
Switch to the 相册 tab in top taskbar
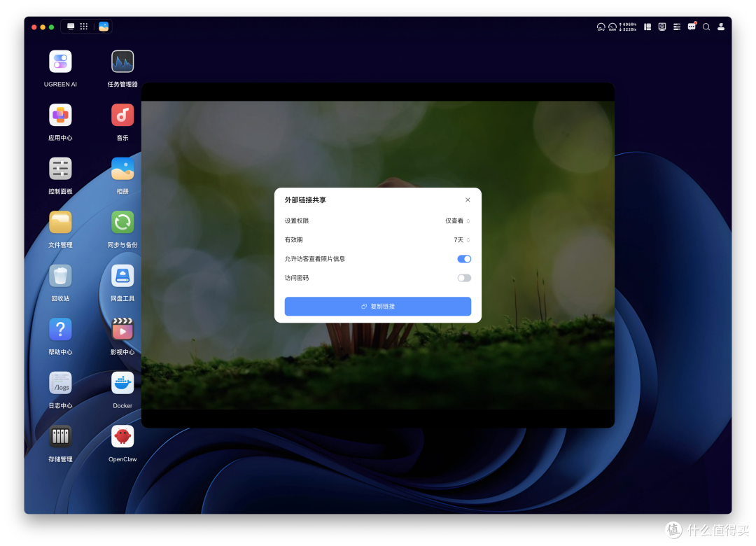point(104,27)
